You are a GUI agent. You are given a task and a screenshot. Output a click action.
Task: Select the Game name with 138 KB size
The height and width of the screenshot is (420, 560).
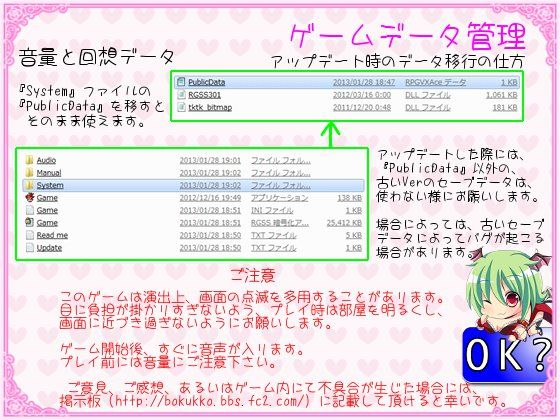[47, 198]
